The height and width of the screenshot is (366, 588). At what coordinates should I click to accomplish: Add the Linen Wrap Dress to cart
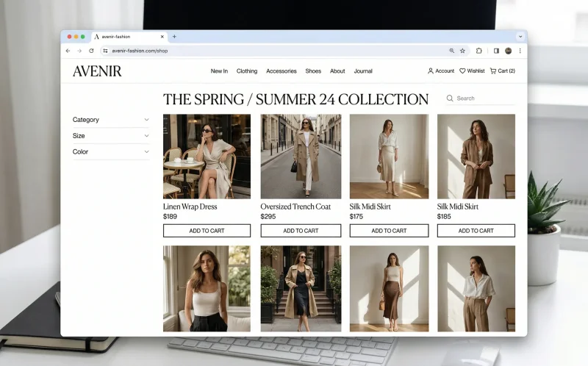click(207, 231)
